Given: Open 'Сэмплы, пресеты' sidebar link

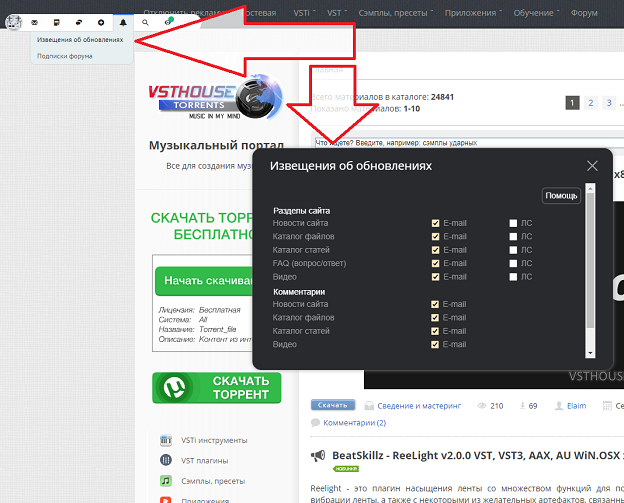Looking at the screenshot, I should pos(213,482).
